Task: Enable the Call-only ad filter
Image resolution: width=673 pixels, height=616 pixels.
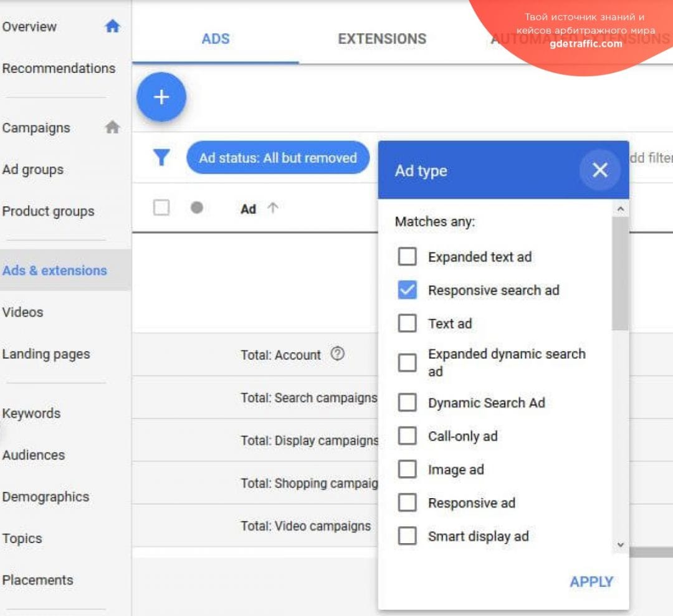Action: [x=407, y=436]
